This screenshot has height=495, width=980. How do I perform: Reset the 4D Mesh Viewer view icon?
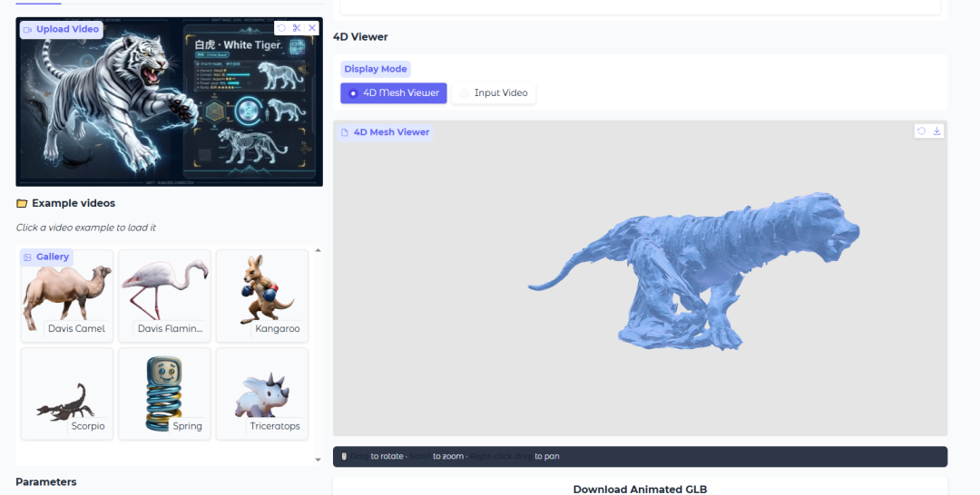tap(921, 131)
